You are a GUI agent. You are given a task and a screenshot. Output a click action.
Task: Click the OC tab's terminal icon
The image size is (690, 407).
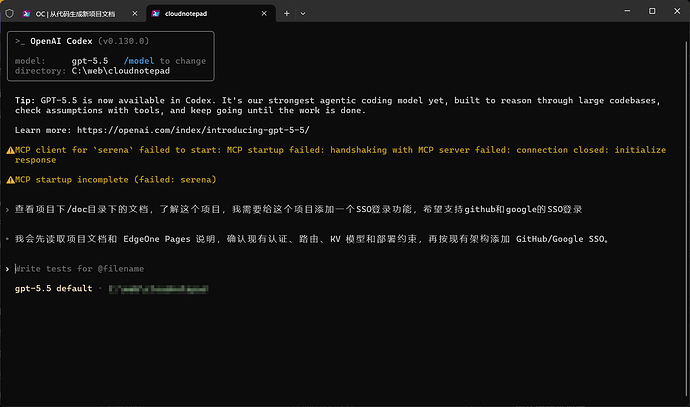tap(26, 14)
